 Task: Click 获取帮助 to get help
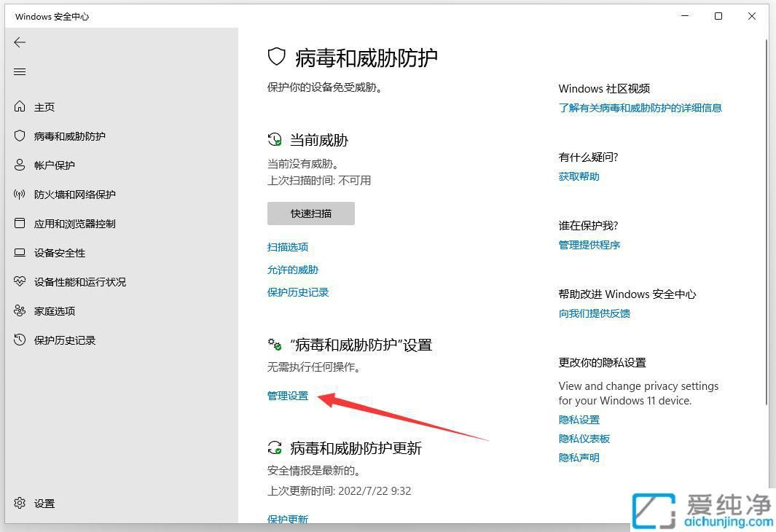coord(579,176)
